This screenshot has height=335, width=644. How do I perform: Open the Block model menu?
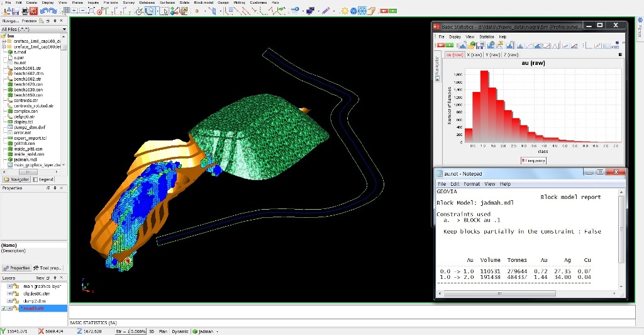point(203,3)
